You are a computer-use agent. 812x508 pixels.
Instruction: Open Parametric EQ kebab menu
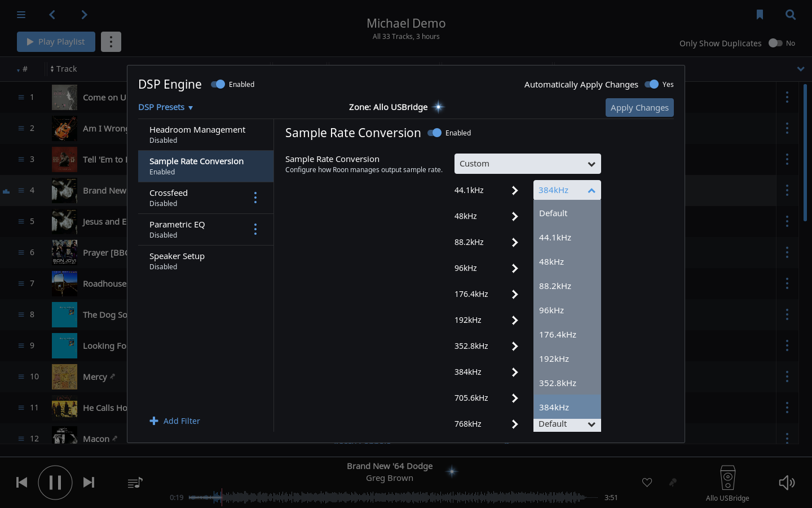click(x=255, y=229)
